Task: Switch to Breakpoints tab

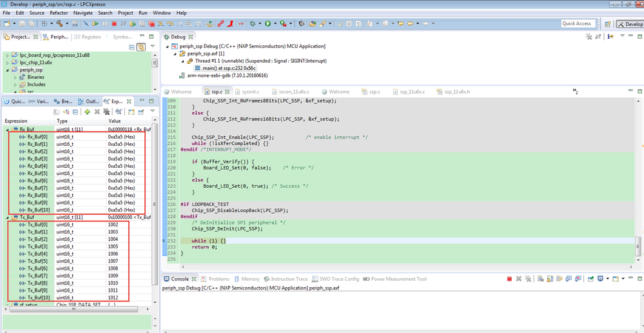Action: coord(63,101)
